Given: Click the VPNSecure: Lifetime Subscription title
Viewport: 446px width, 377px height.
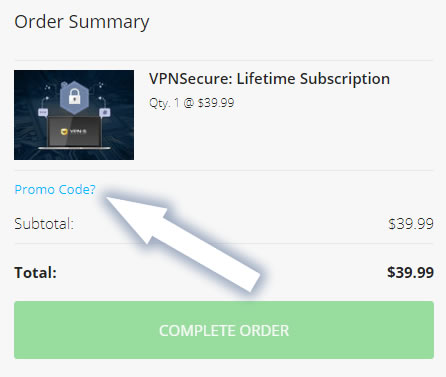Looking at the screenshot, I should pyautogui.click(x=269, y=79).
